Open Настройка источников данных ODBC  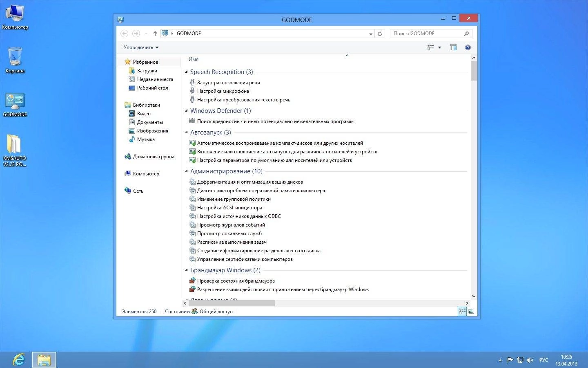pyautogui.click(x=235, y=216)
